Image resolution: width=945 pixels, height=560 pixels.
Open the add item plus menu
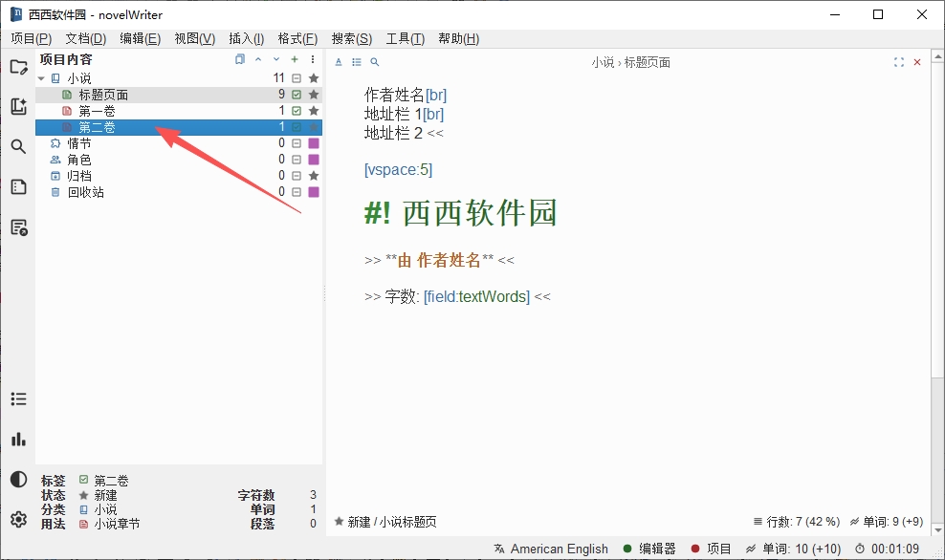(x=295, y=59)
